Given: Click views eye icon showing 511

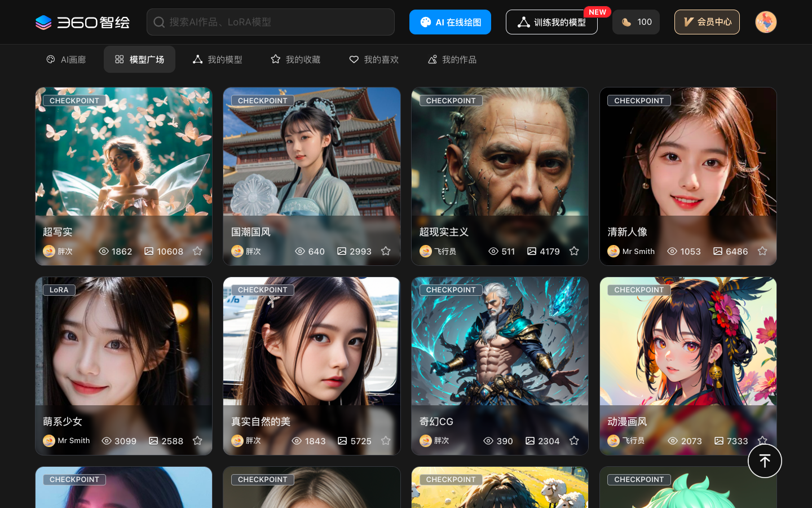Looking at the screenshot, I should [x=493, y=251].
